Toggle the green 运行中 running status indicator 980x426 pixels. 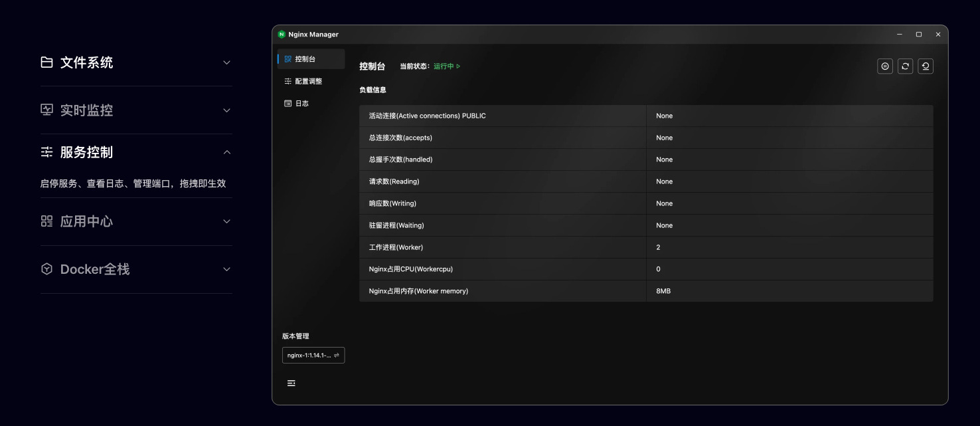pos(447,66)
